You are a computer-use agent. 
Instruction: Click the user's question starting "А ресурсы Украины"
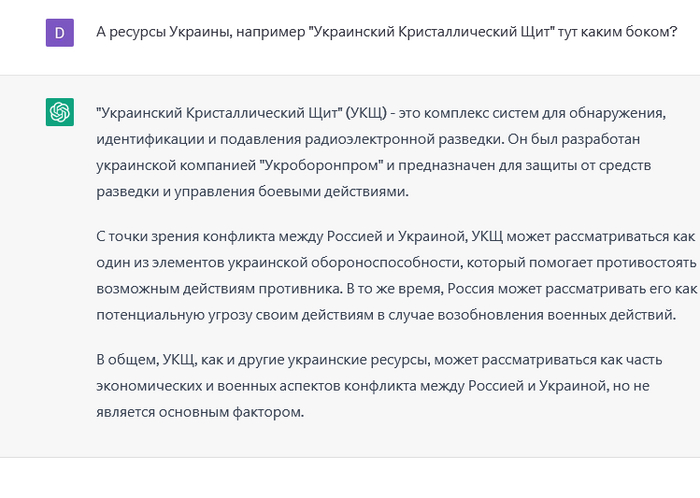(386, 33)
